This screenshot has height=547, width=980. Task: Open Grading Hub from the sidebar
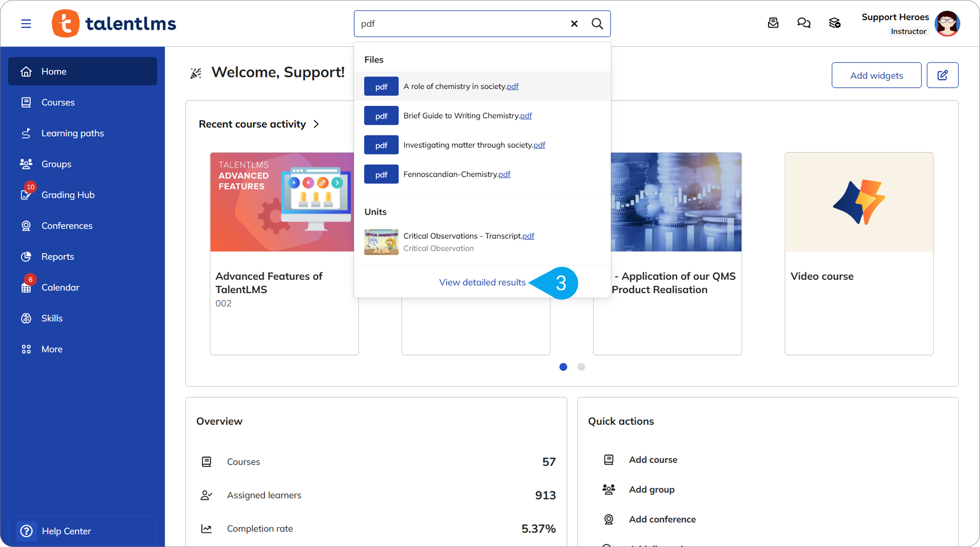tap(83, 195)
